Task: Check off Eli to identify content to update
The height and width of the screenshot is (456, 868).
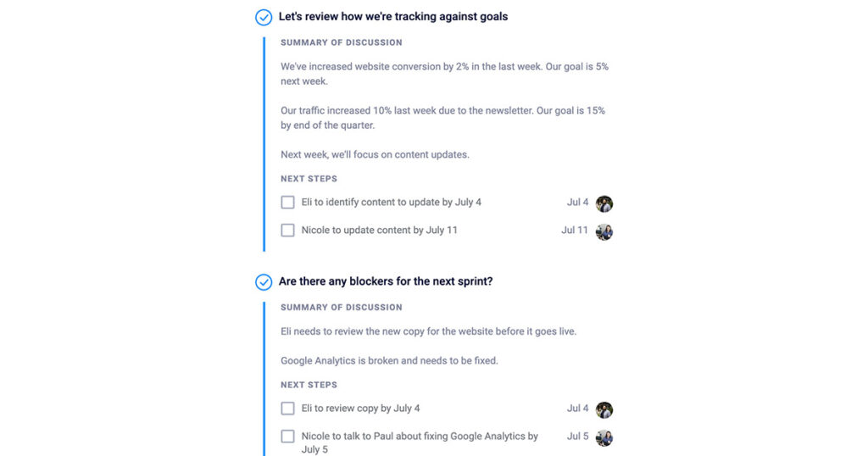Action: tap(287, 202)
